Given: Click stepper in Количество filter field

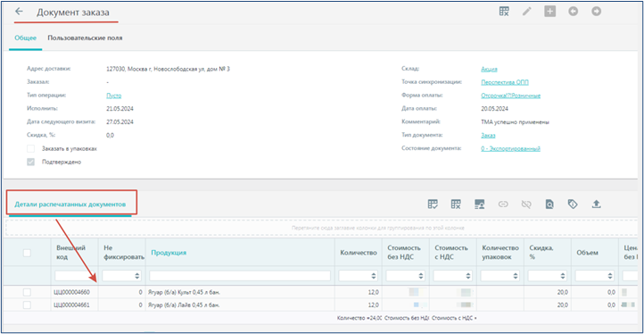Looking at the screenshot, I should (374, 276).
